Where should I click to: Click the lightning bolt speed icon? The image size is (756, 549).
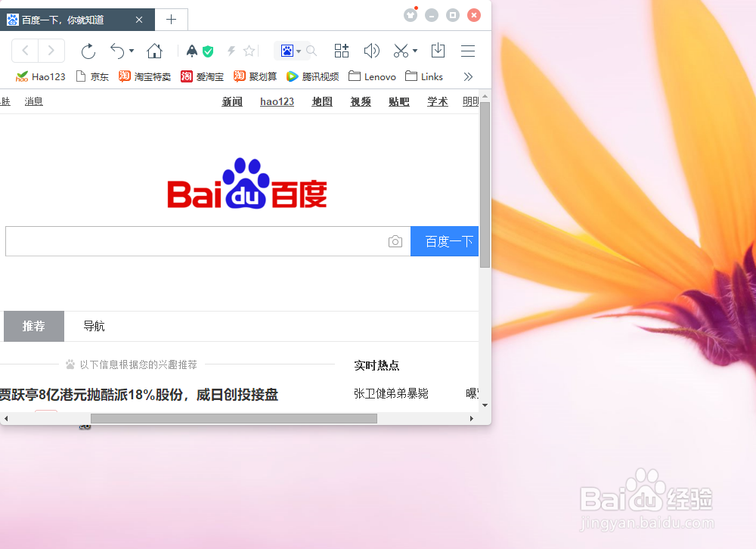(231, 51)
